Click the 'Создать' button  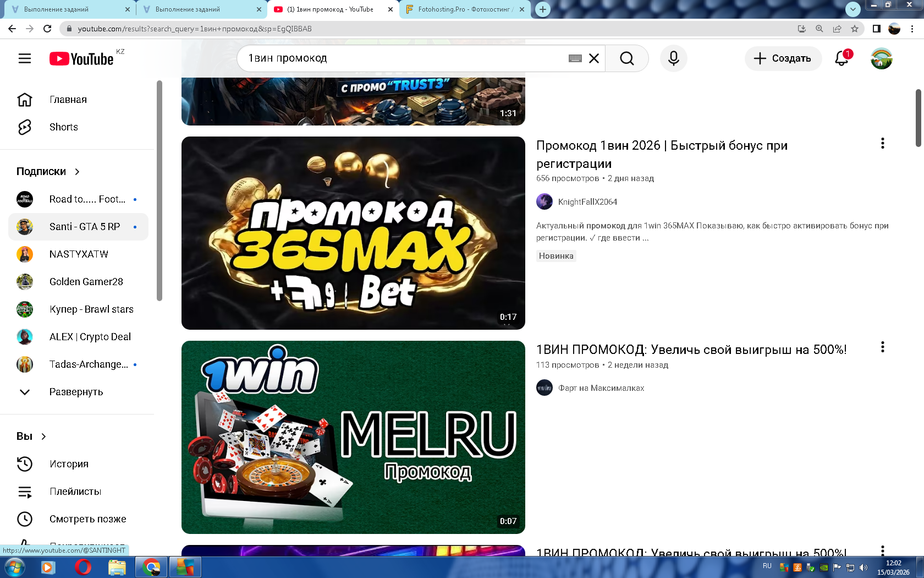pyautogui.click(x=783, y=58)
